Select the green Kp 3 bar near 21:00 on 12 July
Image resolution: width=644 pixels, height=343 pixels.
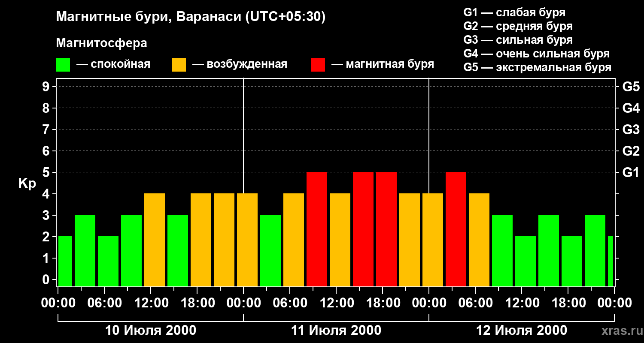pyautogui.click(x=595, y=250)
